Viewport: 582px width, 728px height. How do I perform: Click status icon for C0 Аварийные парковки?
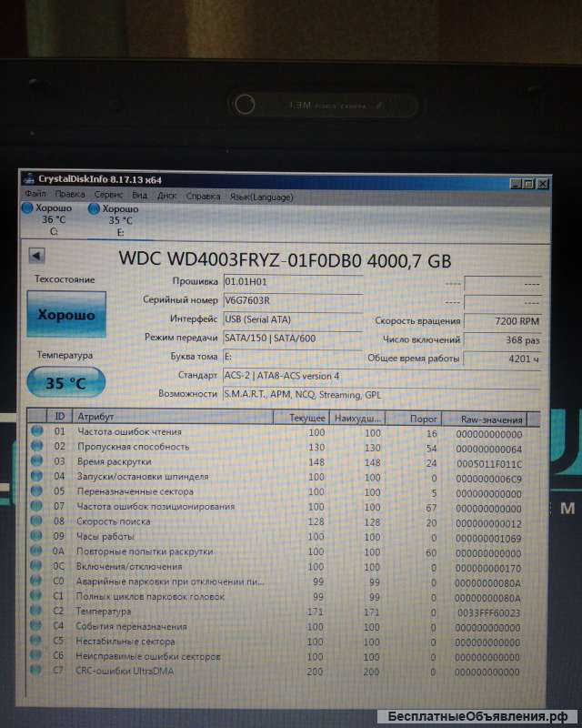[x=35, y=580]
